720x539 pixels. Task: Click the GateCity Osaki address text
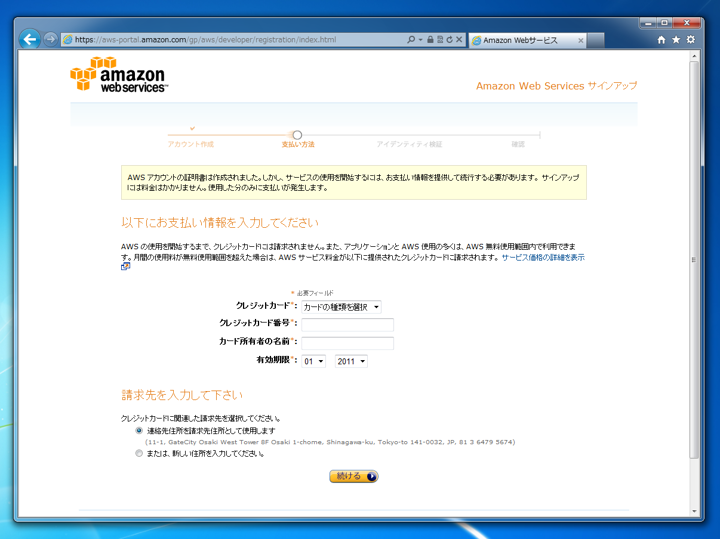[330, 442]
